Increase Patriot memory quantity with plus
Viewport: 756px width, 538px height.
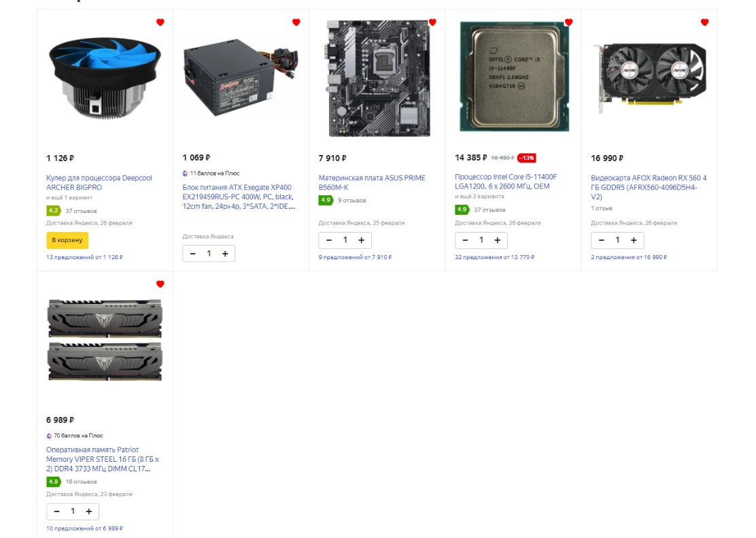[x=88, y=511]
